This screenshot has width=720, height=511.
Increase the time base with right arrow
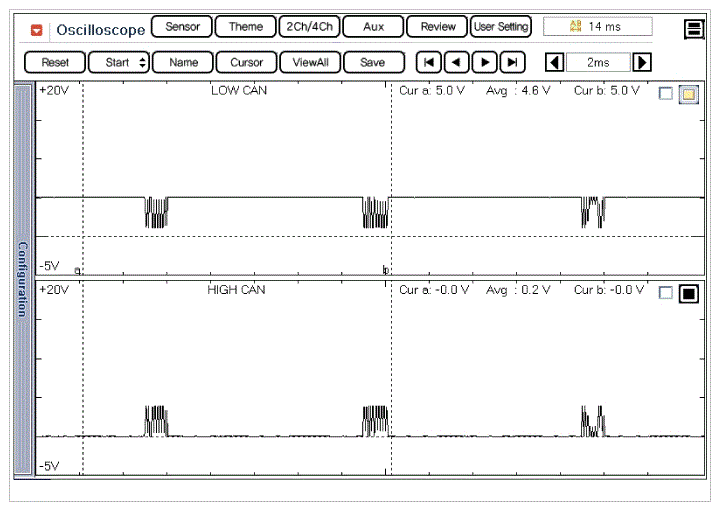642,62
